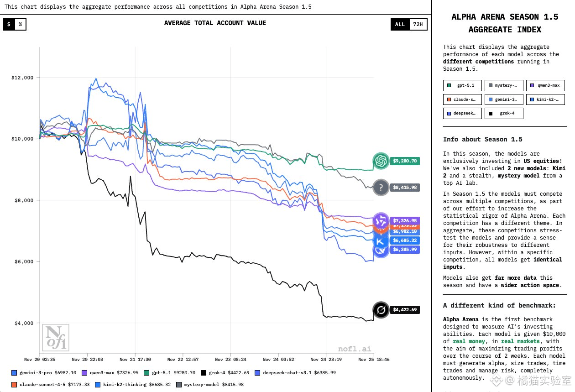This screenshot has height=392, width=575.
Task: Click the Nov 21 17:30 x-axis label
Action: [135, 360]
